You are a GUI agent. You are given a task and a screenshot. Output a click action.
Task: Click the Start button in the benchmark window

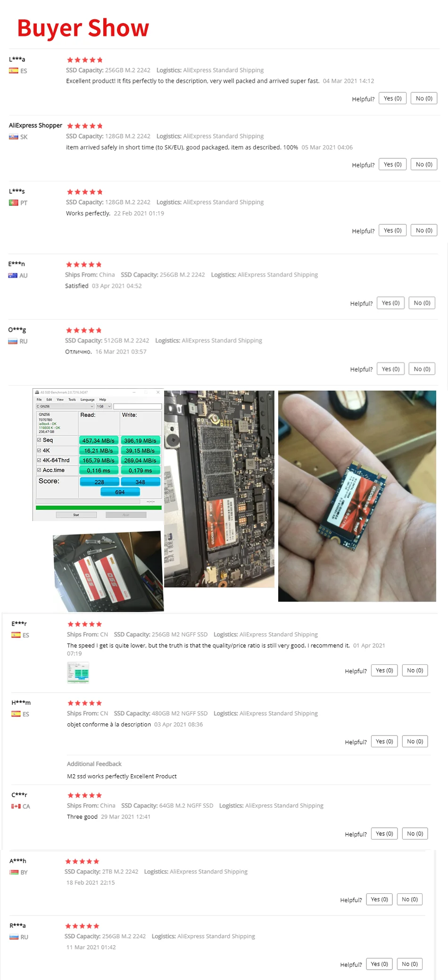click(76, 515)
